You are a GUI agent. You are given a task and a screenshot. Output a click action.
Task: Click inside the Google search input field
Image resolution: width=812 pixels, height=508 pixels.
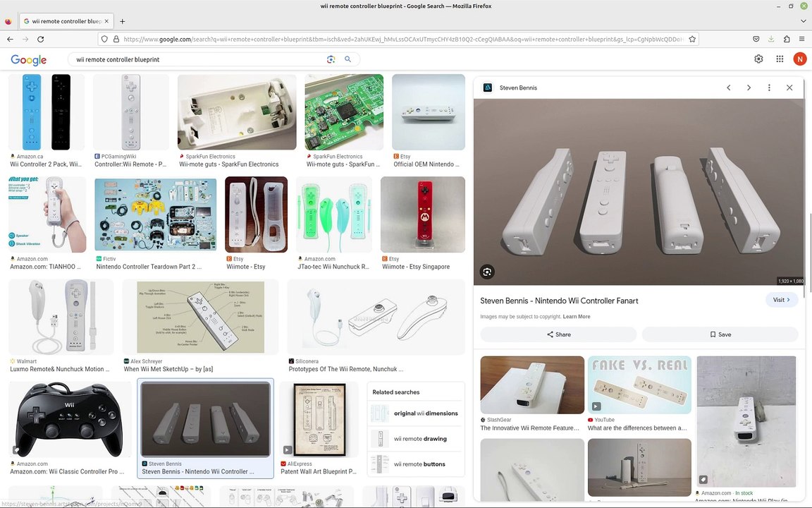point(197,59)
